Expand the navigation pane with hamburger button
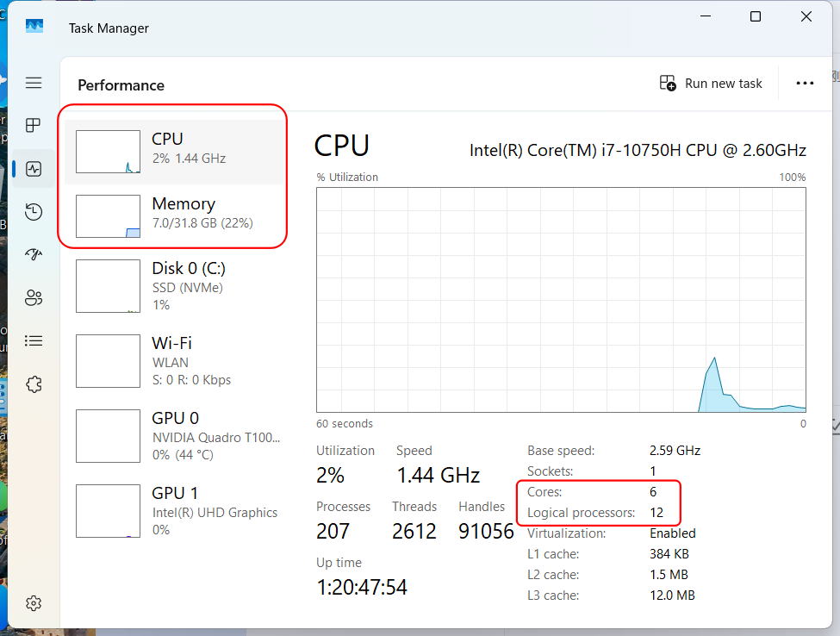840x636 pixels. (x=34, y=83)
